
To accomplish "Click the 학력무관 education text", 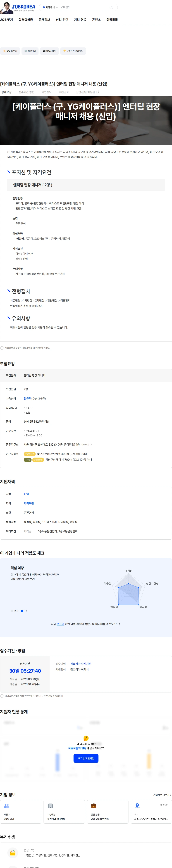I will 29,503.
